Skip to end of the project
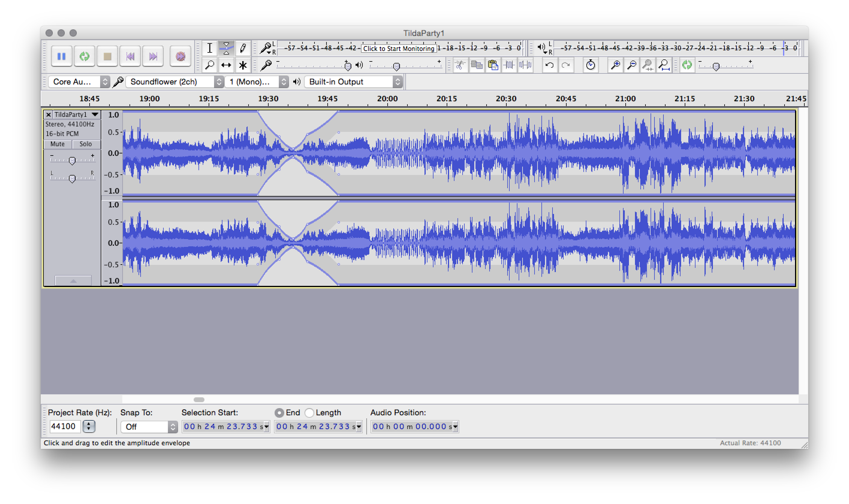The height and width of the screenshot is (504, 849). click(x=153, y=56)
